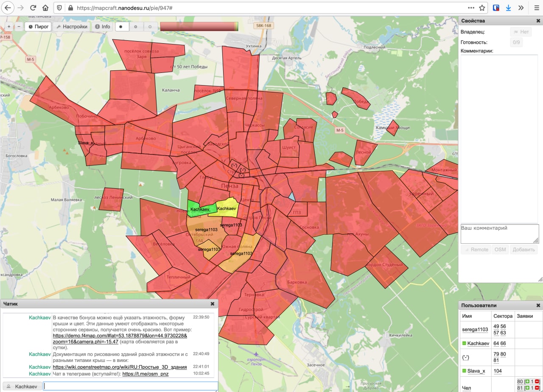The width and height of the screenshot is (543, 392).
Task: Click the tracking protection shield icon
Action: tap(59, 8)
